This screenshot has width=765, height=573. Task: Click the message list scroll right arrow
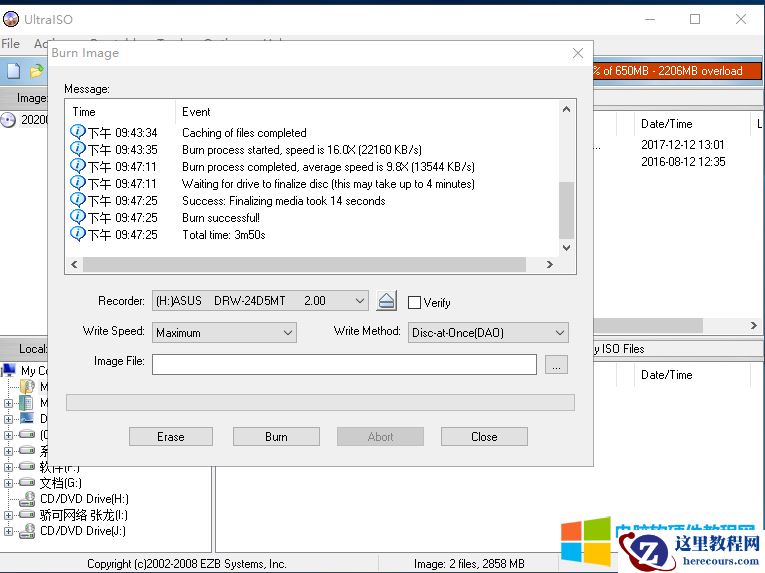[550, 265]
